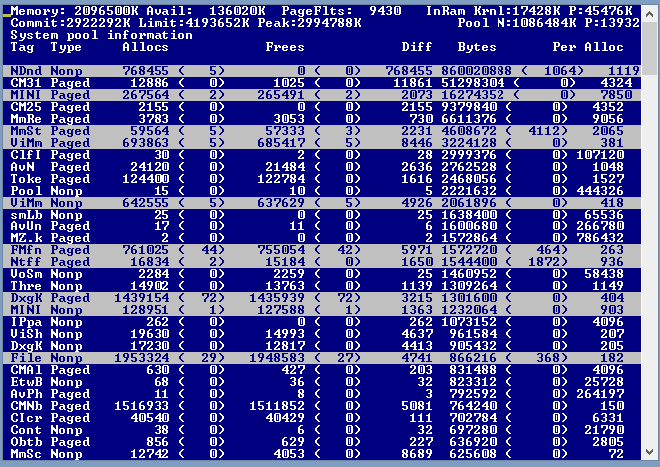Click the DxgK Paged row allocs 1439154

coord(142,298)
